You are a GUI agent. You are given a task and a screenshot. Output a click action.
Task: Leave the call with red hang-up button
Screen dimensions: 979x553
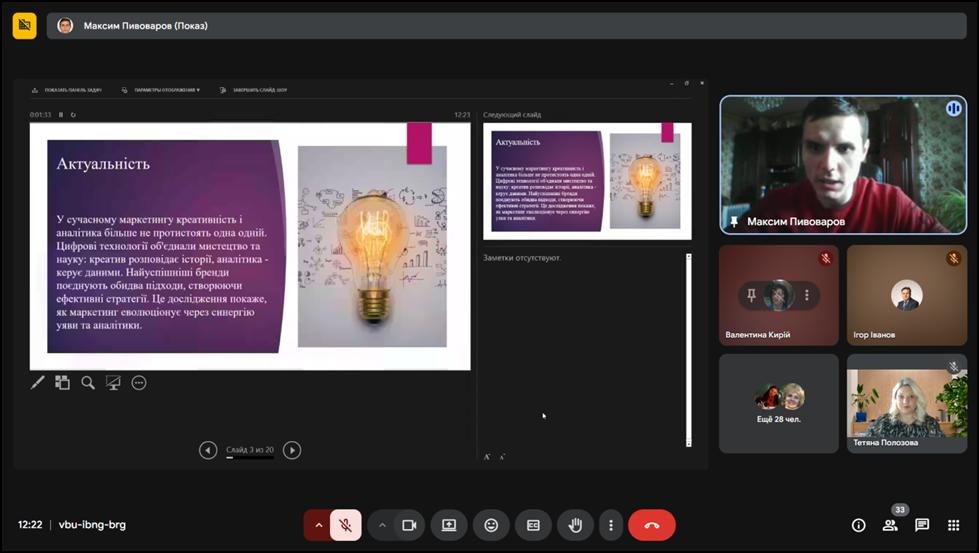652,525
